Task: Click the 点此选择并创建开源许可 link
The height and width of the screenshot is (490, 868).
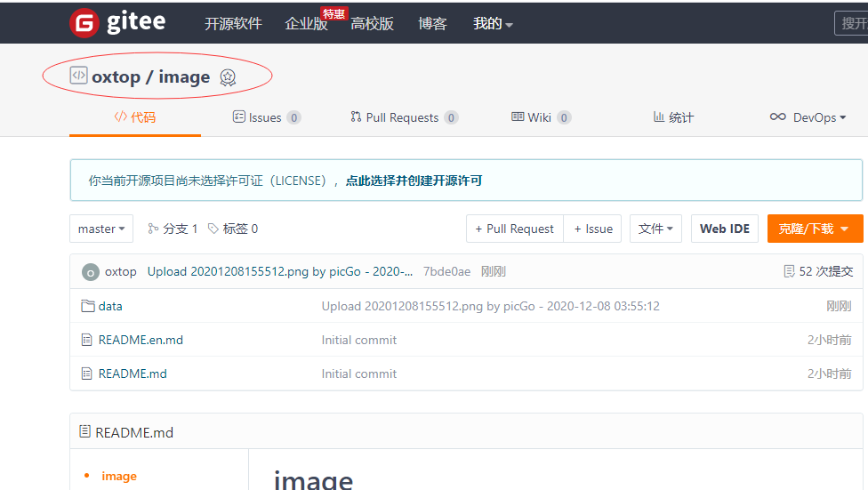Action: pos(414,181)
